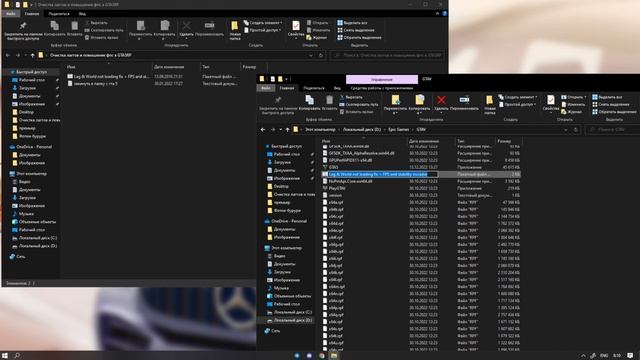Refresh the GTAV window address bar
Screen dimensions: 640x360
576,130
